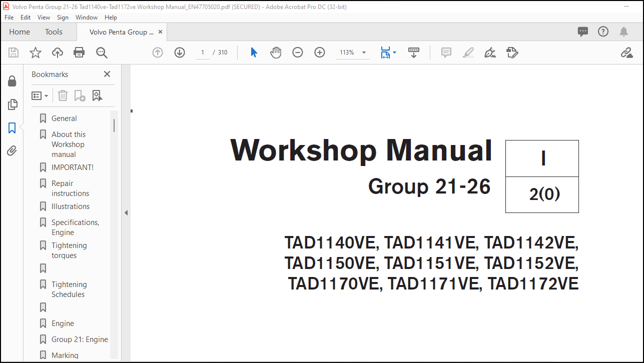Open the General bookmark
This screenshot has width=644, height=363.
click(64, 118)
